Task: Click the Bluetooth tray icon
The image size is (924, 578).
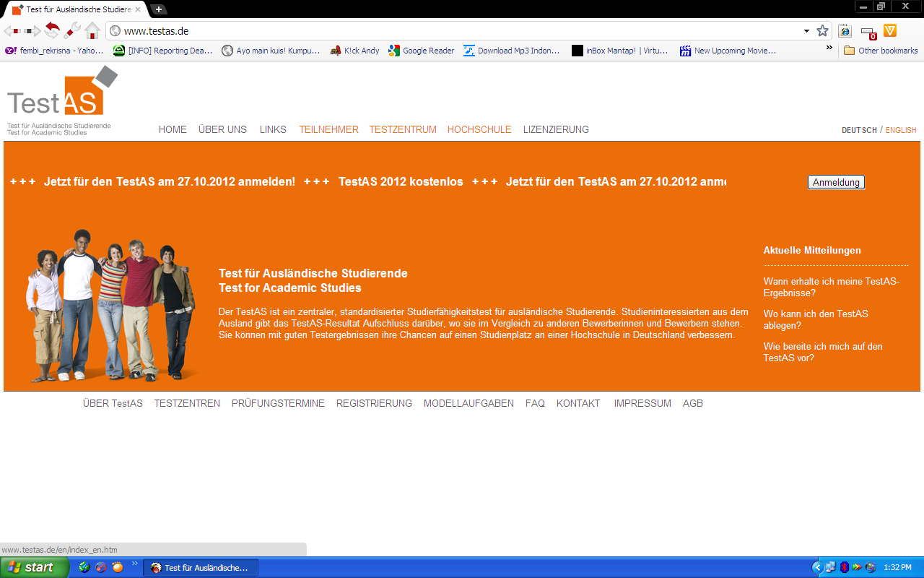Action: pos(844,568)
